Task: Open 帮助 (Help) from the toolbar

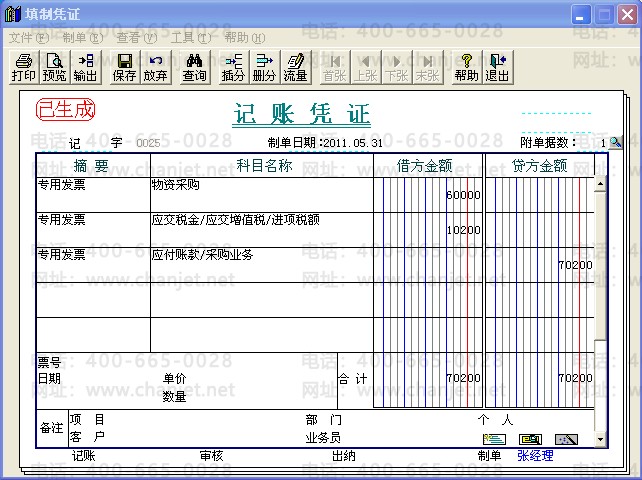Action: point(466,67)
